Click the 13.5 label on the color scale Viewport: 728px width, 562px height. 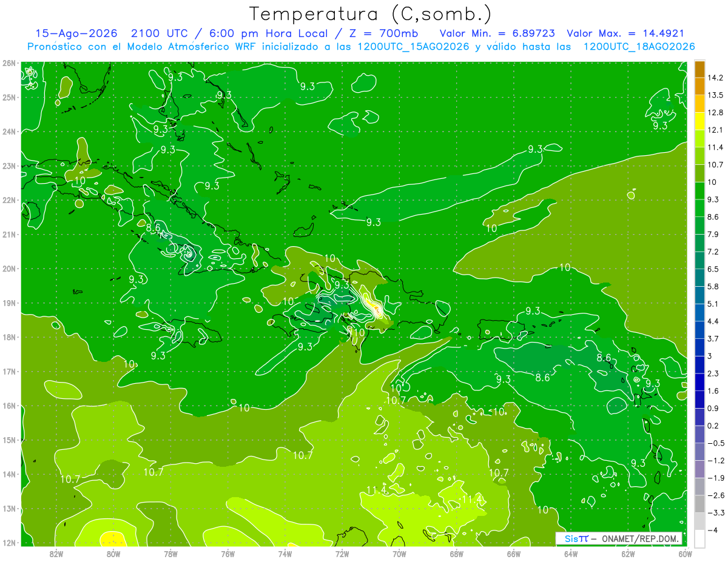pos(715,95)
